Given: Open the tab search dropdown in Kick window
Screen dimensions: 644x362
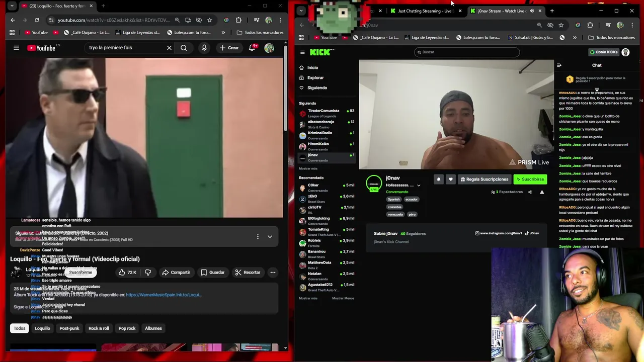Looking at the screenshot, I should click(301, 11).
